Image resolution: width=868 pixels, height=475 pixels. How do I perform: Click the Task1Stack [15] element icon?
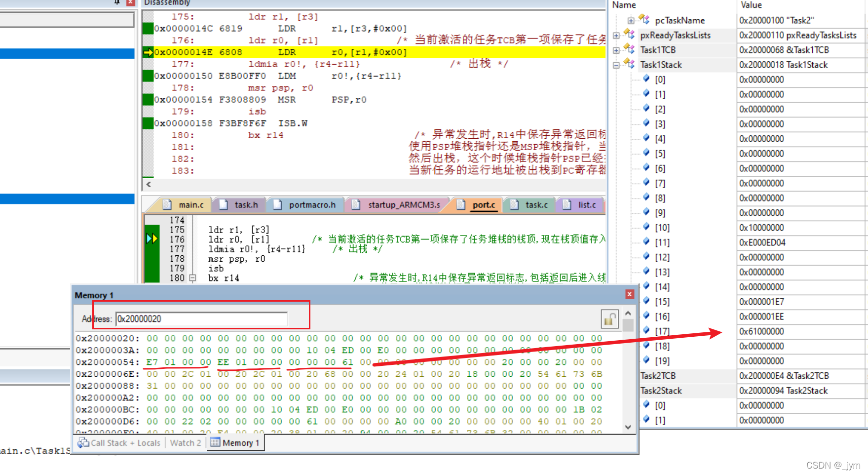646,301
